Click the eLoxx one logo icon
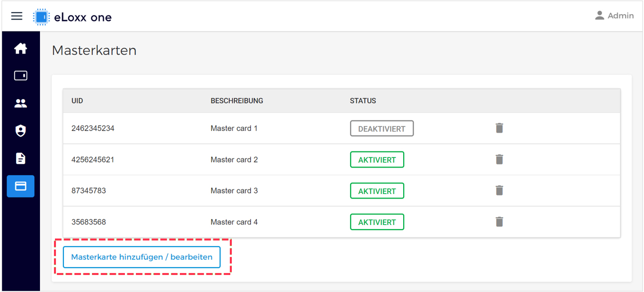The height and width of the screenshot is (292, 644). (x=41, y=17)
